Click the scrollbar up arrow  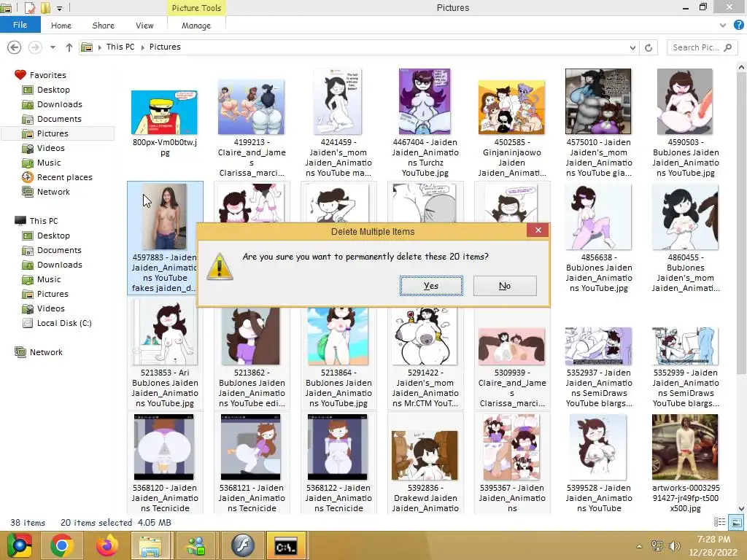[x=741, y=67]
